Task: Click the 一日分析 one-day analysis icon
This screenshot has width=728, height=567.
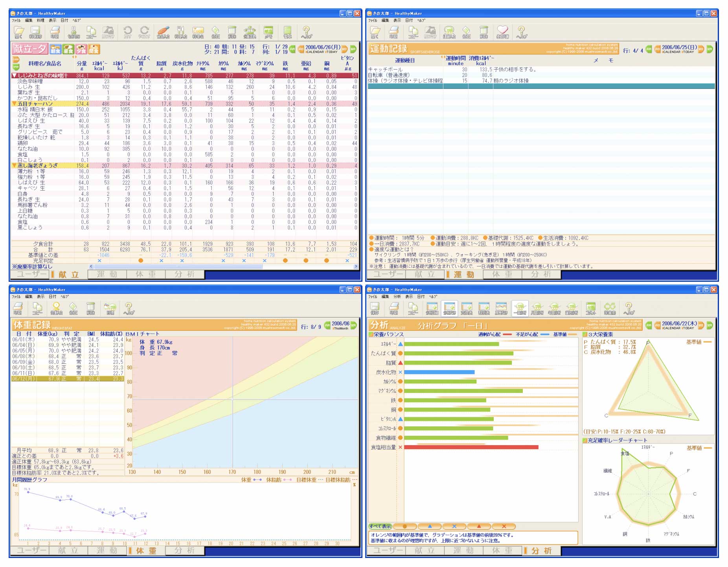Action: [x=520, y=308]
